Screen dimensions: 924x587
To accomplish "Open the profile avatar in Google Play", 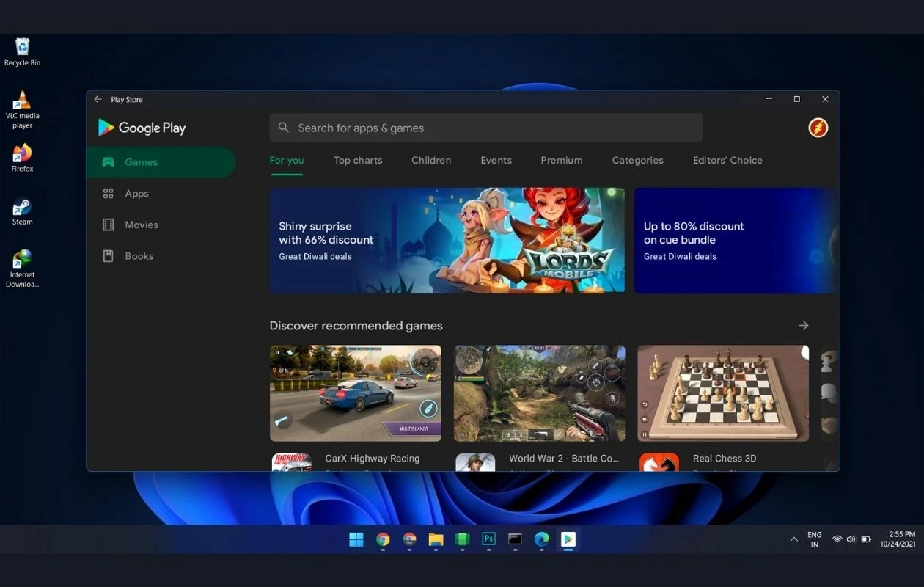I will click(818, 128).
